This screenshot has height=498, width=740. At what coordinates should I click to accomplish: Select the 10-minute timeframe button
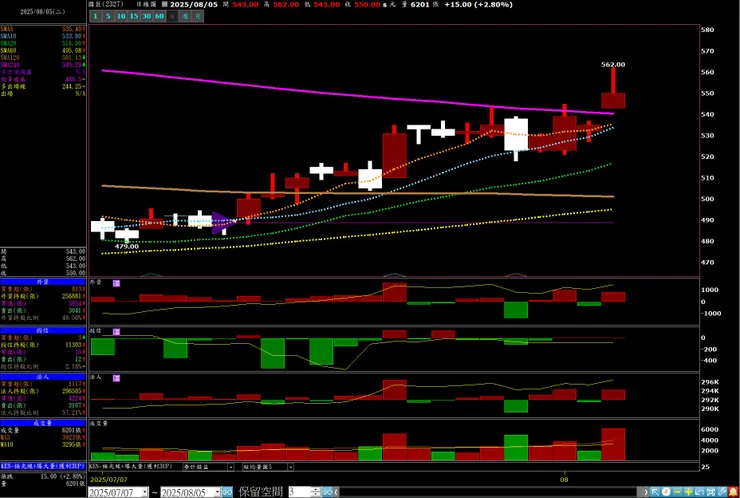tap(121, 17)
